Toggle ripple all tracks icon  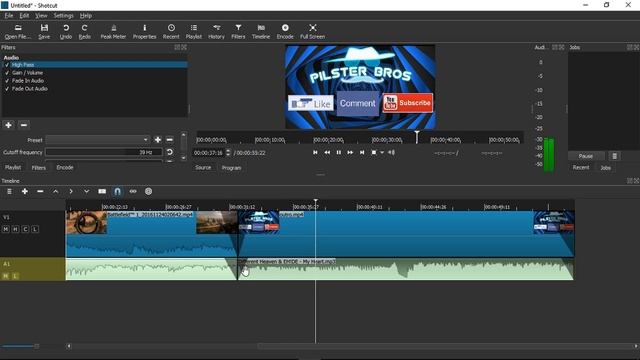coord(149,191)
